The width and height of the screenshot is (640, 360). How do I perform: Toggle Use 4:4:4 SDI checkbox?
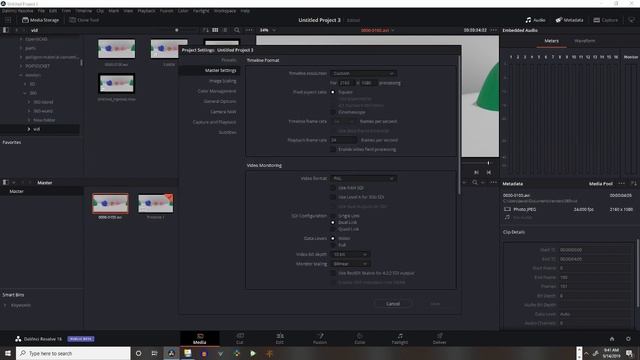point(333,188)
